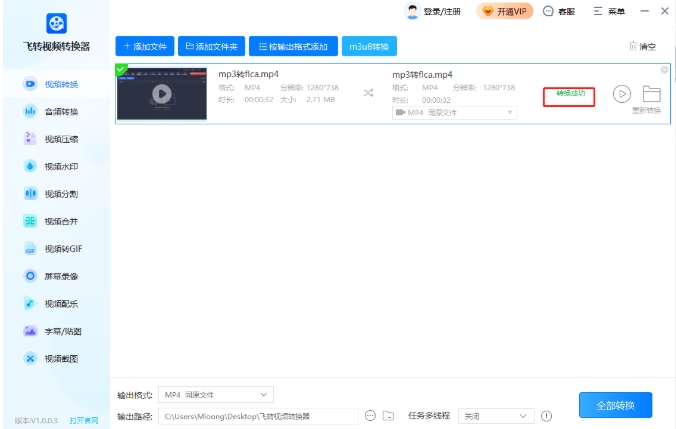Toggle the green checkmark on mp3转flca.mp4
Viewport: 676px width, 429px height.
(121, 69)
